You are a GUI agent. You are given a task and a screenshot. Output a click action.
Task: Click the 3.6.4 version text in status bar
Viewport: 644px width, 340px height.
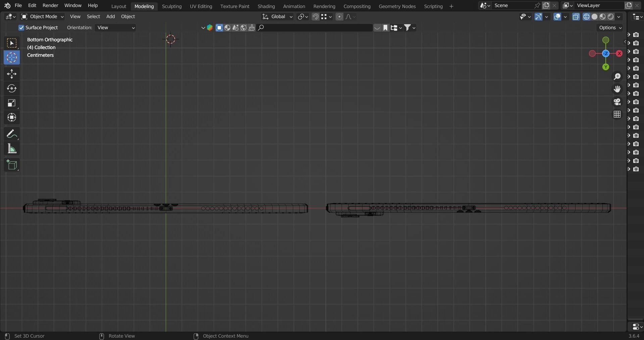[x=634, y=336]
